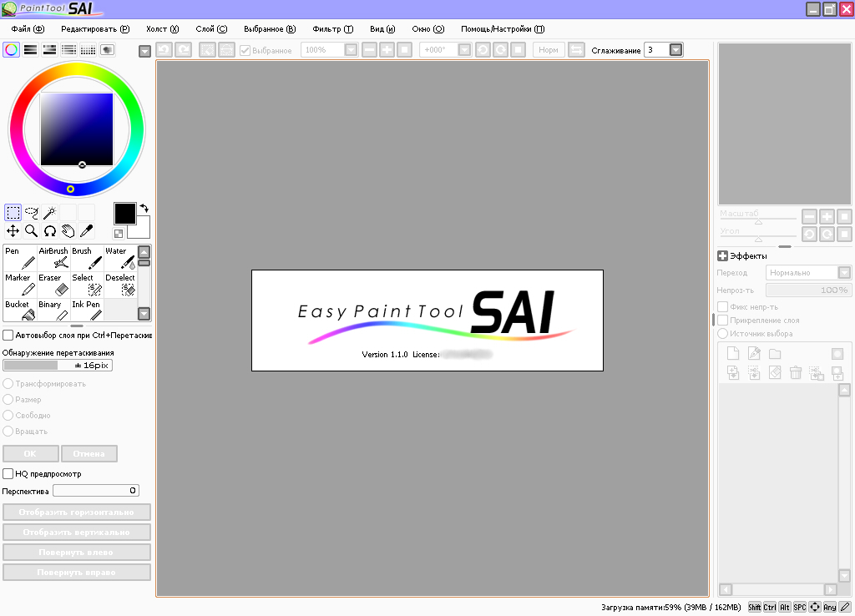The image size is (855, 616).
Task: Select the zoom magnifier tool
Action: pyautogui.click(x=32, y=231)
